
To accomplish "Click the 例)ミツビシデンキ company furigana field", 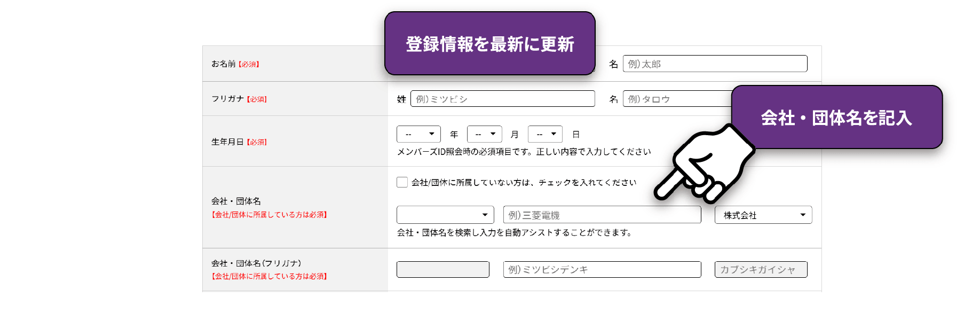I will point(602,269).
